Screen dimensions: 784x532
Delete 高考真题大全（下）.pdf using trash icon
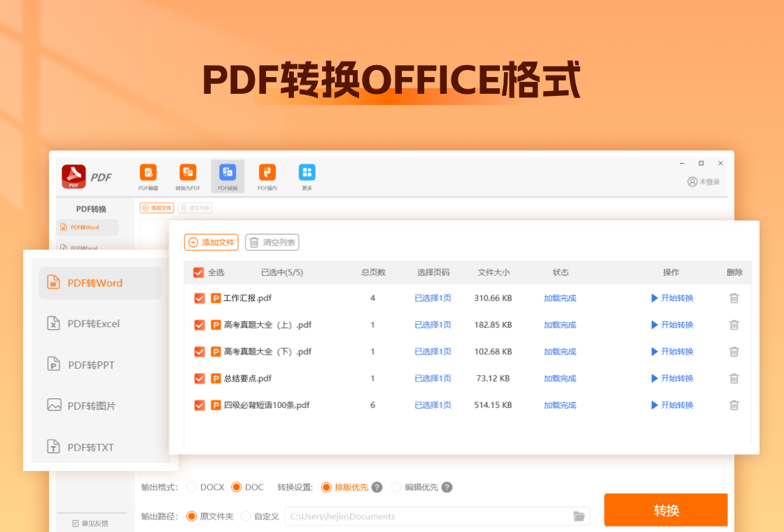(x=734, y=351)
